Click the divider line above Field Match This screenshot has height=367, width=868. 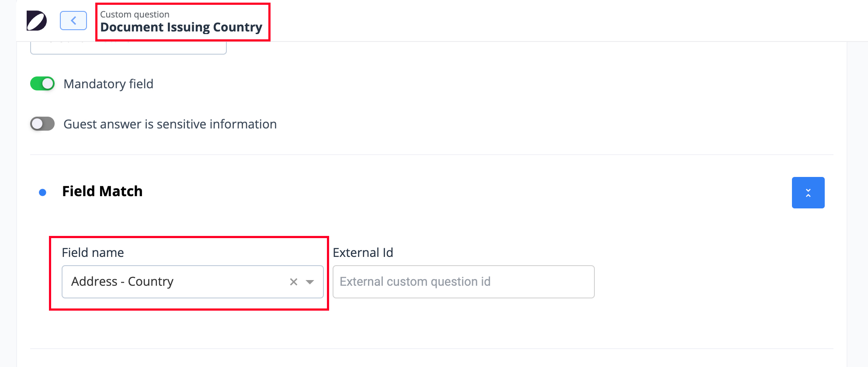(x=432, y=155)
